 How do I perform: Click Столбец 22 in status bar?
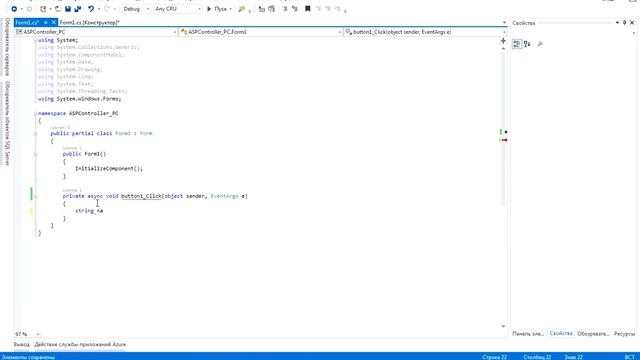click(x=537, y=357)
